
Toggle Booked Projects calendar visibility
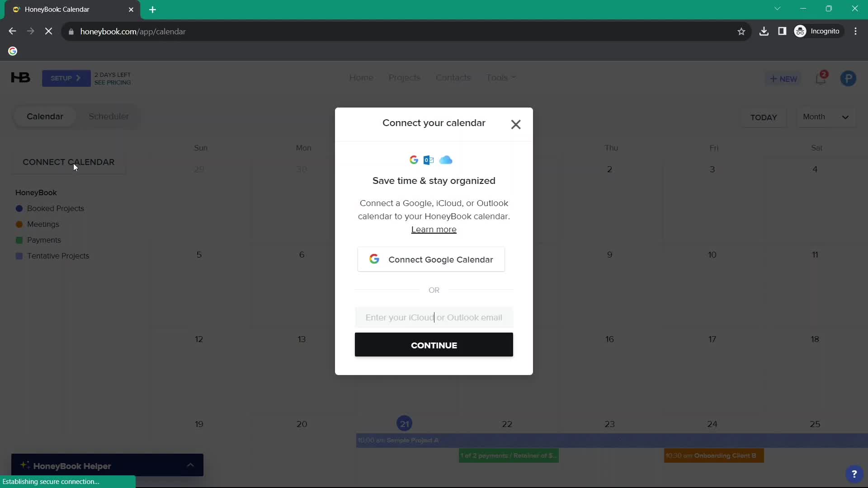coord(19,208)
